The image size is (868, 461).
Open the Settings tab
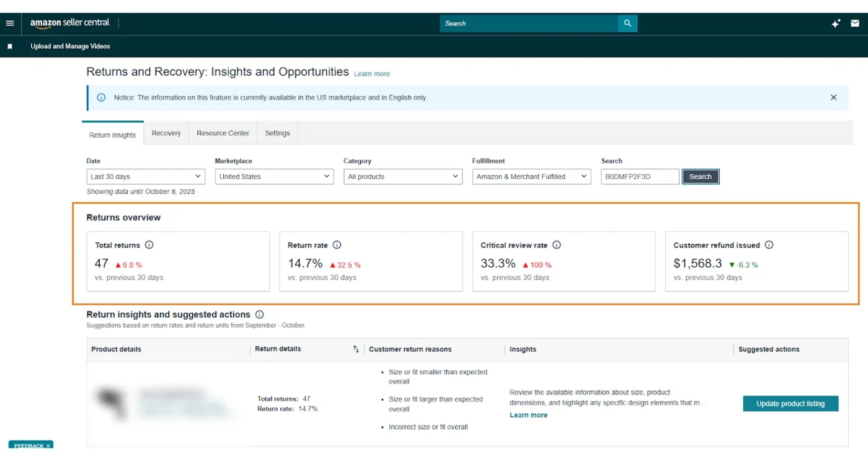(277, 132)
